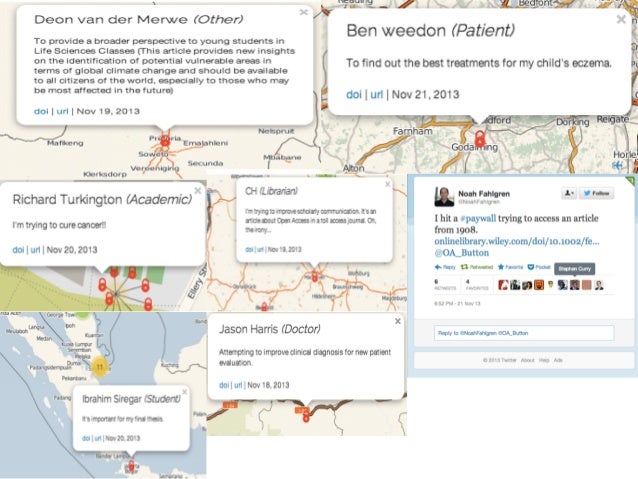Open url link in CH Librarian popup
Image resolution: width=638 pixels, height=479 pixels.
260,249
